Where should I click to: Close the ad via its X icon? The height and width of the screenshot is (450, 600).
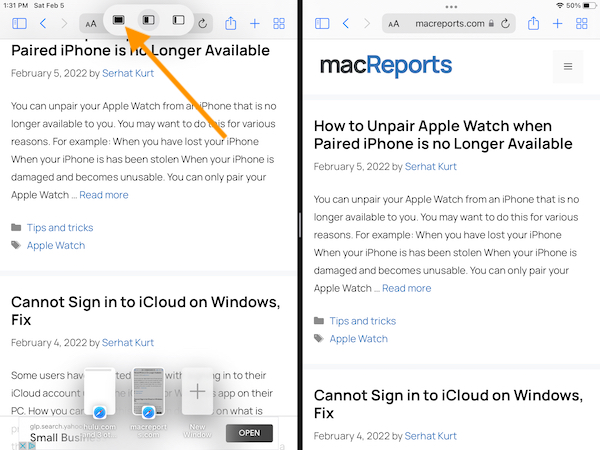pyautogui.click(x=23, y=446)
